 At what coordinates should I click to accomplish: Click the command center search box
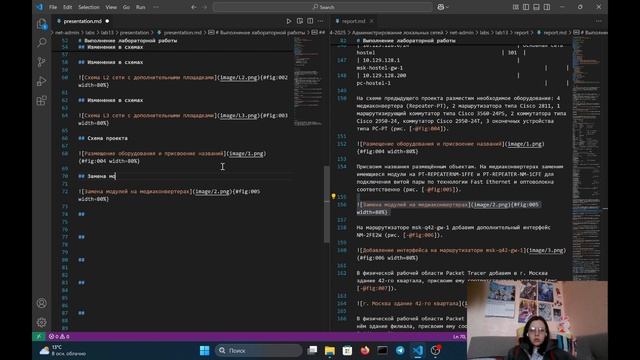[x=323, y=7]
